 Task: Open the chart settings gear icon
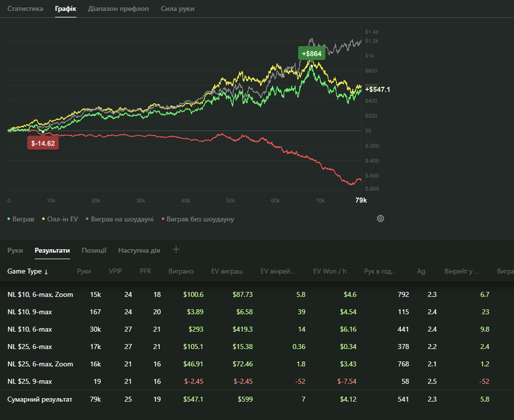(380, 218)
